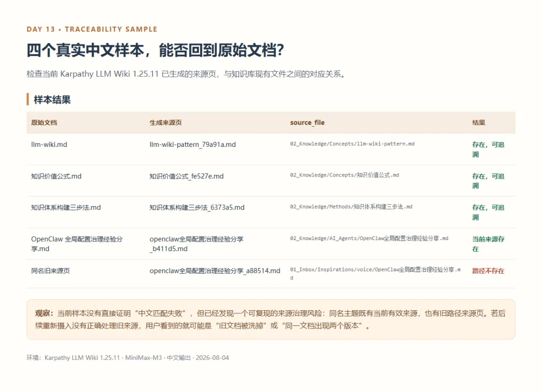This screenshot has width=542, height=392.
Task: Click the 存在，可追溯 result in the llm-wiki.md row
Action: click(488, 149)
